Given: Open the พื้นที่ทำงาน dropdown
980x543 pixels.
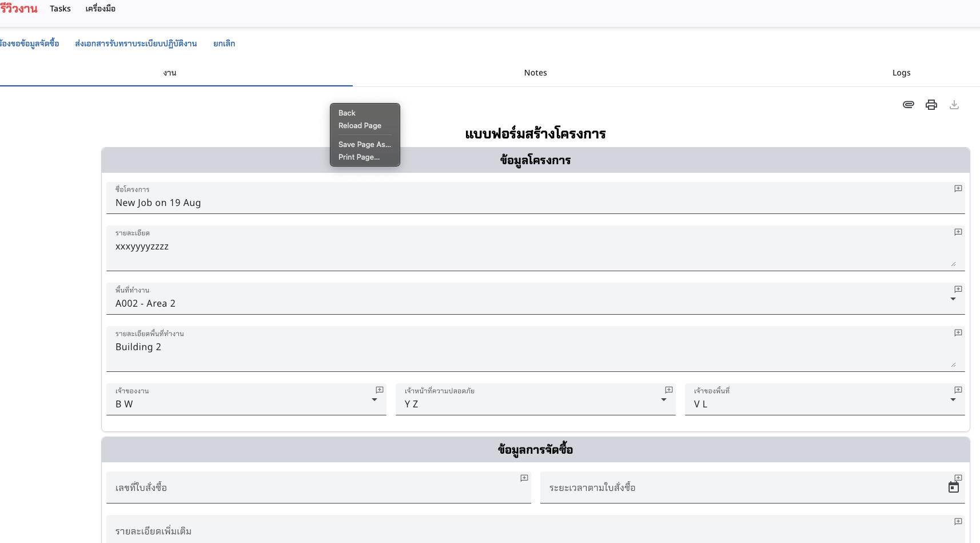Looking at the screenshot, I should click(x=953, y=299).
